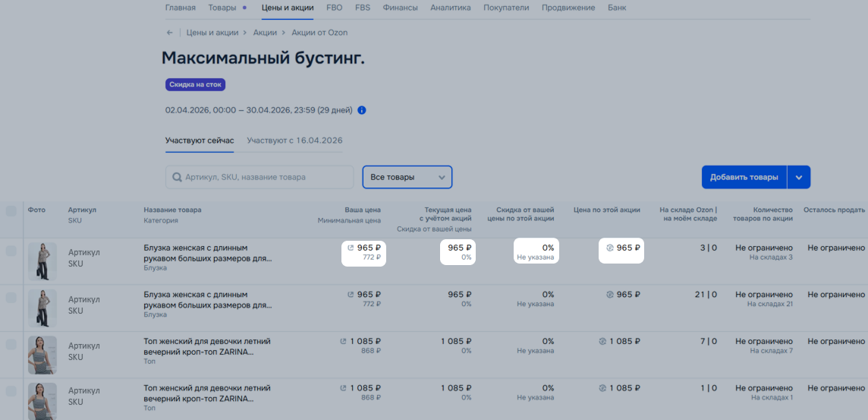Viewport: 868px width, 420px height.
Task: Open the promo period info icon
Action: pyautogui.click(x=361, y=110)
